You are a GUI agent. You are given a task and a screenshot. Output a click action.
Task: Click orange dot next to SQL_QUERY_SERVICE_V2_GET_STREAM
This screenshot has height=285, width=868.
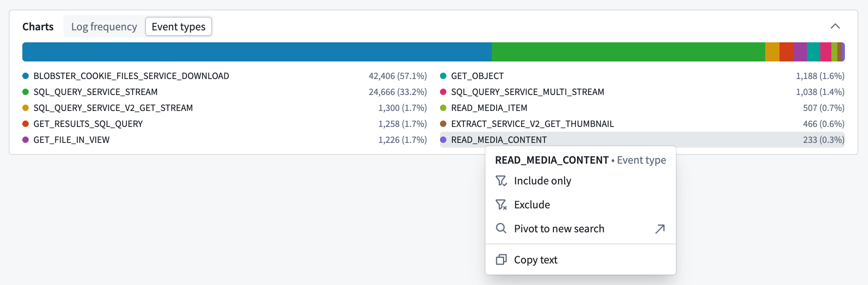coord(26,108)
